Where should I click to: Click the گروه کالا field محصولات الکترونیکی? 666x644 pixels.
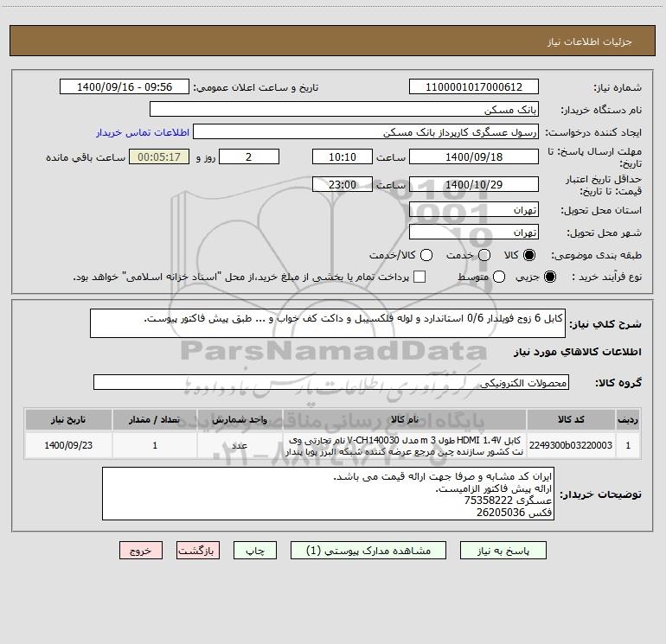331,382
